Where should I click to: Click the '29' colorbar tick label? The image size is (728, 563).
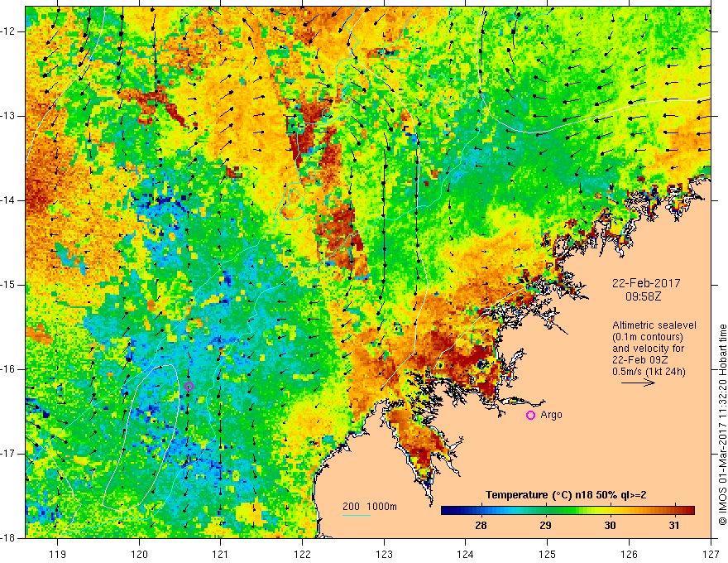pyautogui.click(x=545, y=526)
